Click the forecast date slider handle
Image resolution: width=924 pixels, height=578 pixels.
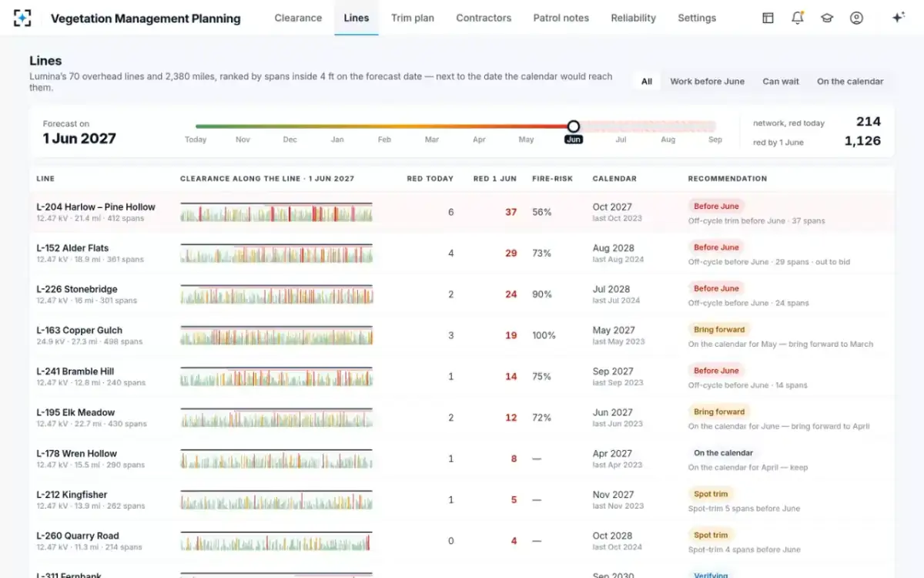[573, 126]
